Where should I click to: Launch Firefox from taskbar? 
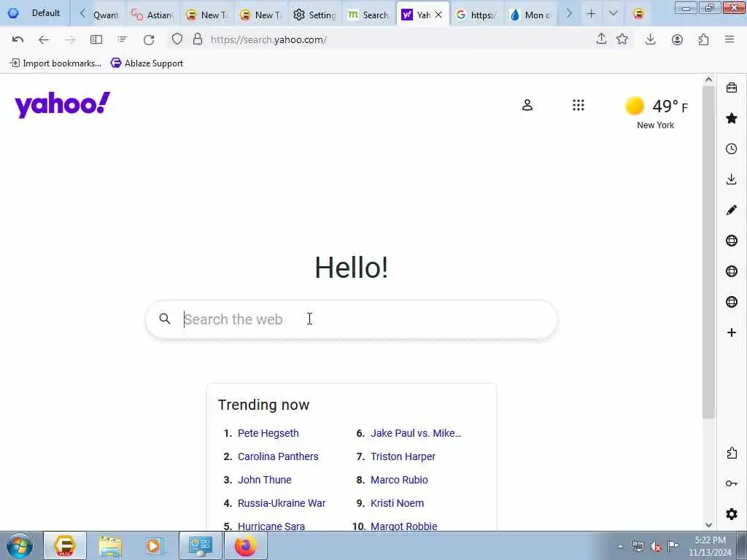click(x=245, y=545)
